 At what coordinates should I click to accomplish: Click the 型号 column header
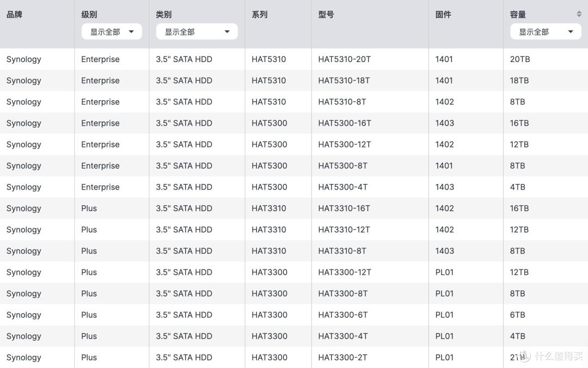(x=326, y=15)
